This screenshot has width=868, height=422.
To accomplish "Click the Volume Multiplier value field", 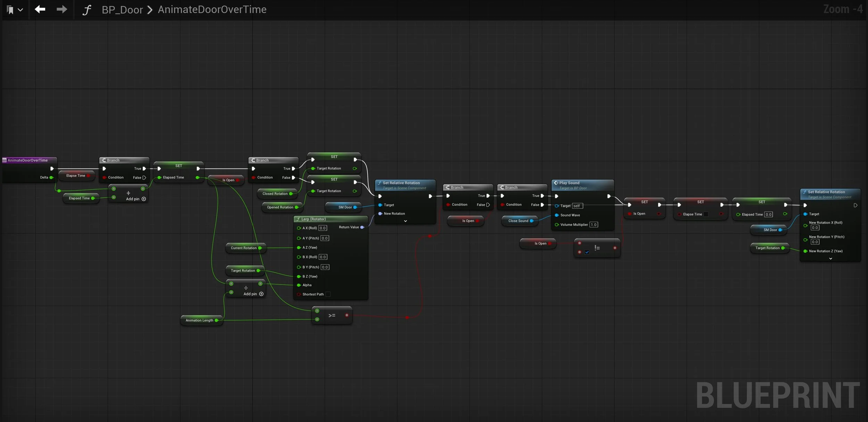I will point(593,225).
